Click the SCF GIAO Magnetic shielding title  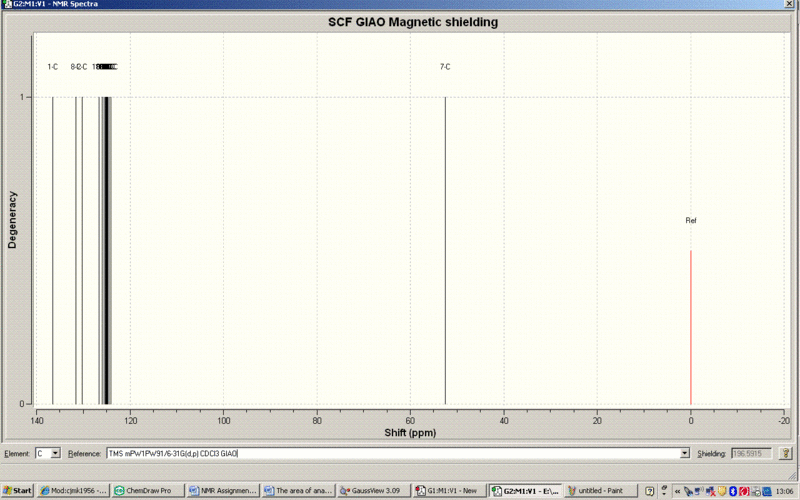tap(413, 22)
